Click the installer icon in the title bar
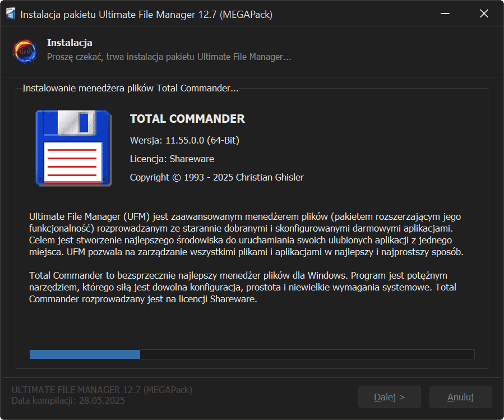 (11, 14)
